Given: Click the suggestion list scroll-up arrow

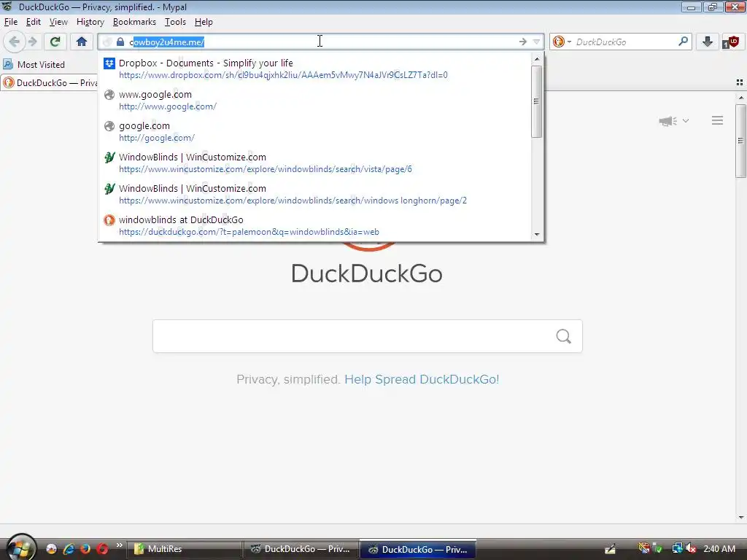Looking at the screenshot, I should tap(537, 59).
